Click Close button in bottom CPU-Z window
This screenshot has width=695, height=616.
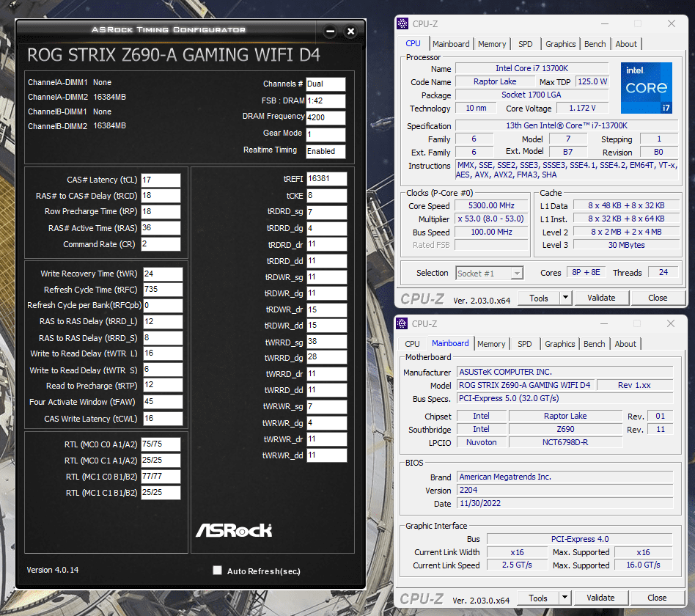(x=656, y=598)
